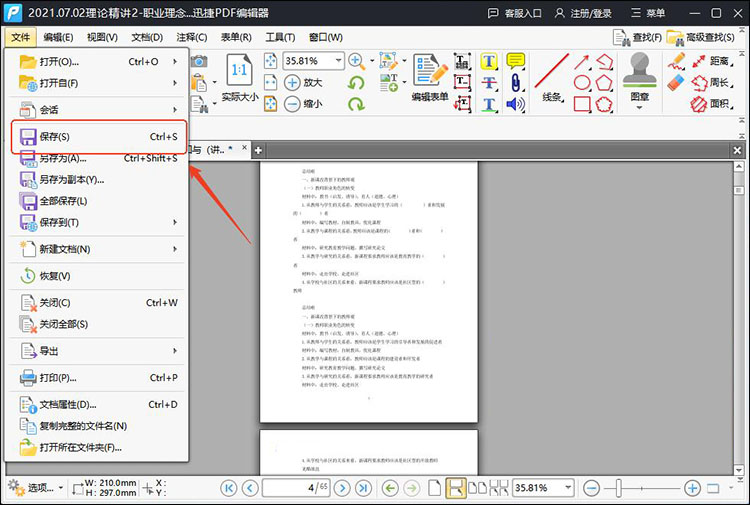The width and height of the screenshot is (750, 505).
Task: Select the pencil drawing tool
Action: tap(676, 61)
